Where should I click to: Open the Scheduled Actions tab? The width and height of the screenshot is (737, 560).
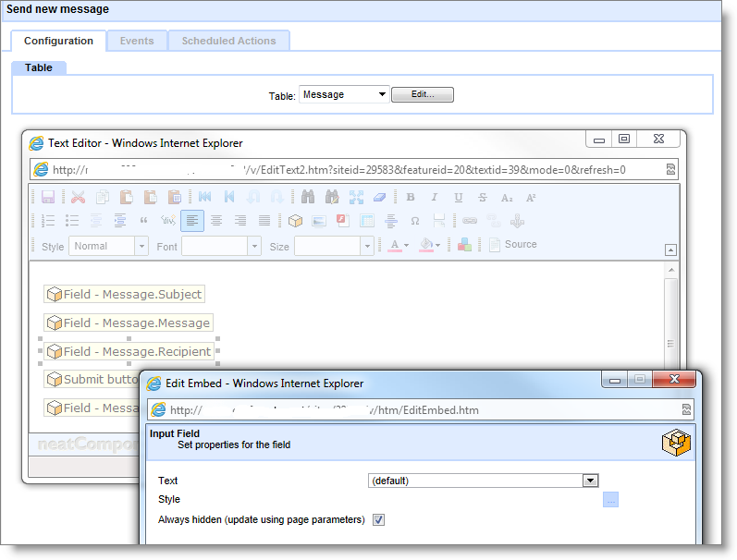tap(228, 41)
